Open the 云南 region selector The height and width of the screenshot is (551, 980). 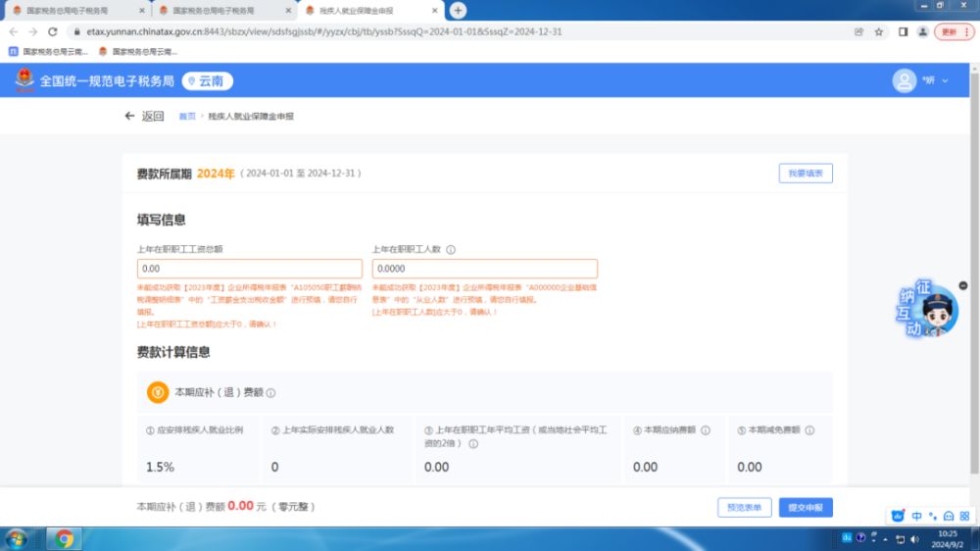[x=208, y=81]
